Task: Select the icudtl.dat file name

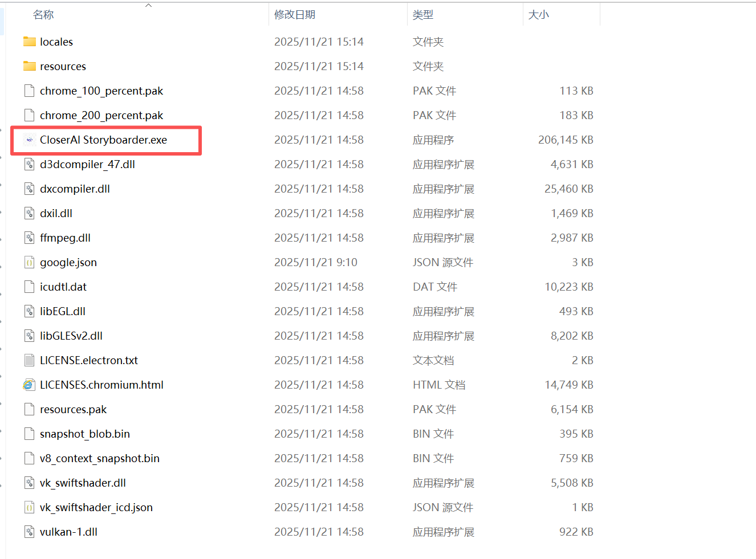Action: (63, 287)
